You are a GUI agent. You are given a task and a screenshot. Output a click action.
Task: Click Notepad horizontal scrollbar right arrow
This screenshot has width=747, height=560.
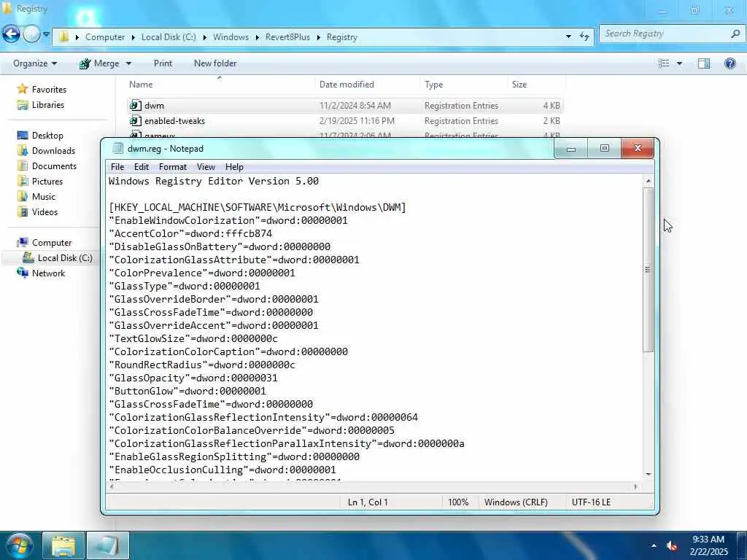(635, 486)
